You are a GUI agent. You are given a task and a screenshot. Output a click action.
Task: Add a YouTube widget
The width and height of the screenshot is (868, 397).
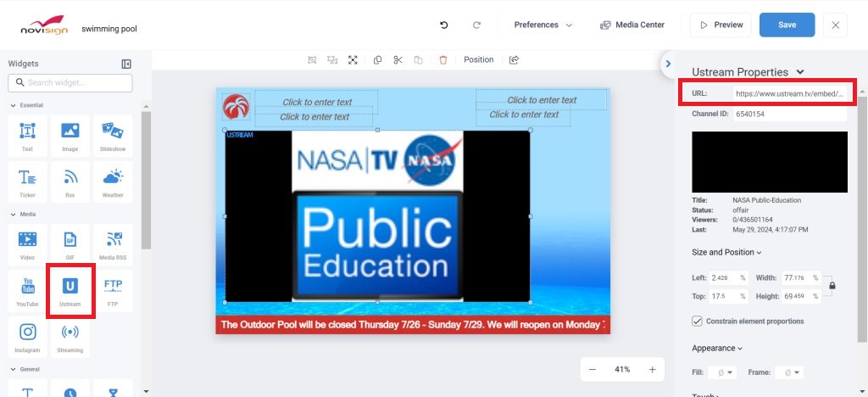click(27, 291)
